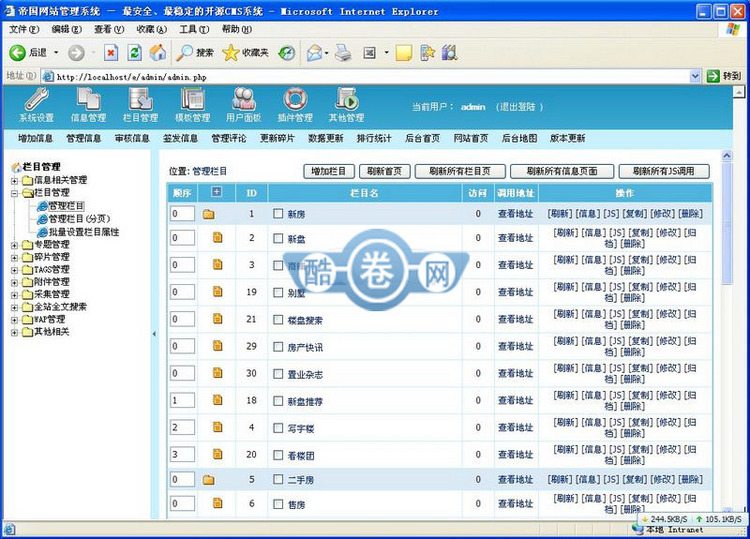The width and height of the screenshot is (750, 539).
Task: Expand 信息相关管理 tree node
Action: point(14,181)
